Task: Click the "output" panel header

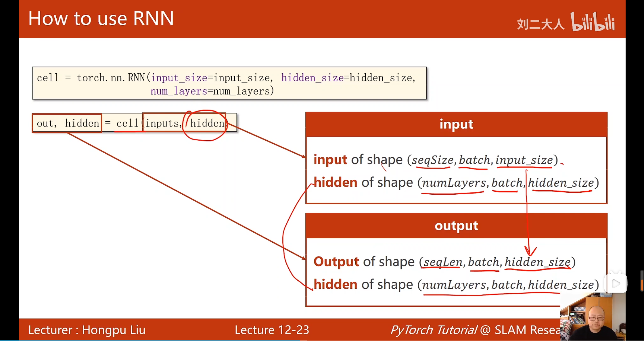Action: tap(456, 226)
